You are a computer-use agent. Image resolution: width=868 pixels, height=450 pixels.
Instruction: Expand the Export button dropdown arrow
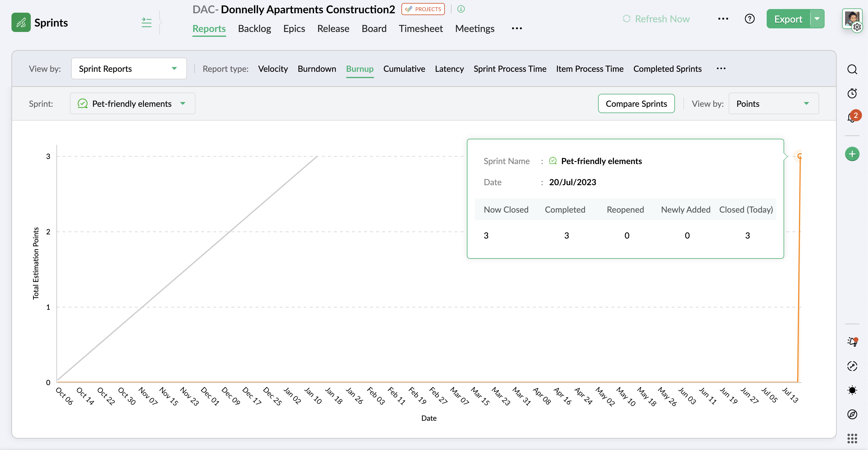click(x=817, y=19)
